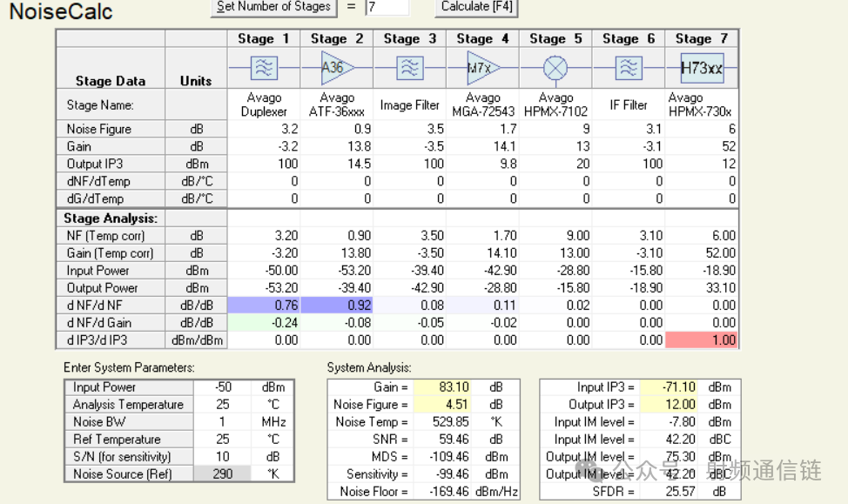Click the Stage 1 duplexer filter icon

(264, 68)
